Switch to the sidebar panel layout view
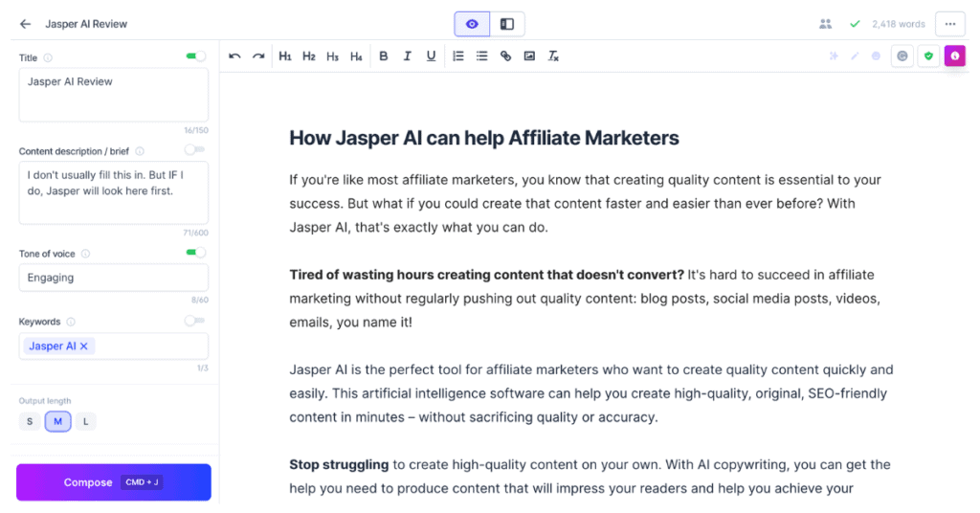Image resolution: width=980 pixels, height=513 pixels. click(x=507, y=24)
